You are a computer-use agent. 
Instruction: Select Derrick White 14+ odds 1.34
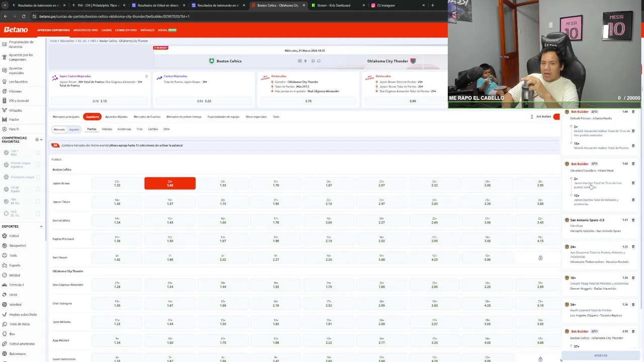[x=117, y=220]
